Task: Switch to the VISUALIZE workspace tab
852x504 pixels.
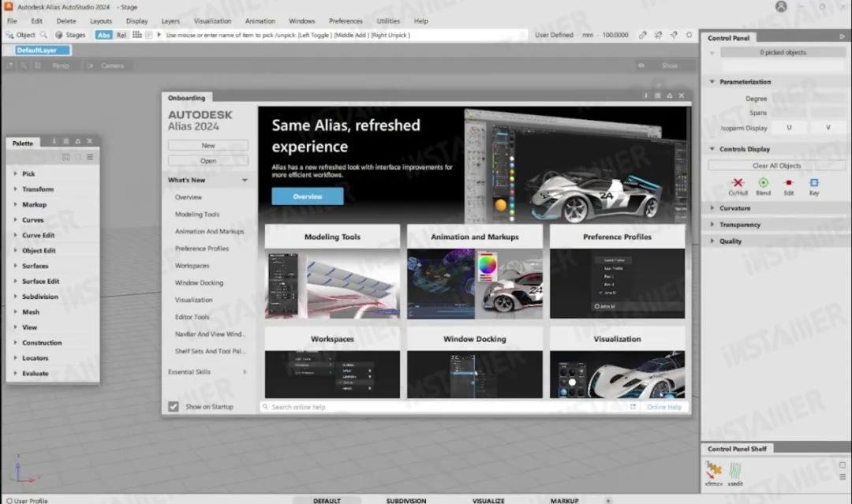Action: point(488,501)
